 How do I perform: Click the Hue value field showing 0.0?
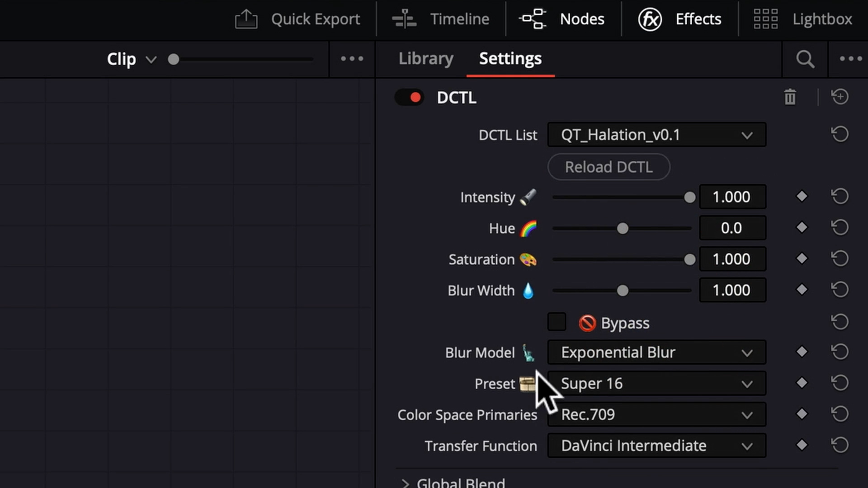coord(732,228)
